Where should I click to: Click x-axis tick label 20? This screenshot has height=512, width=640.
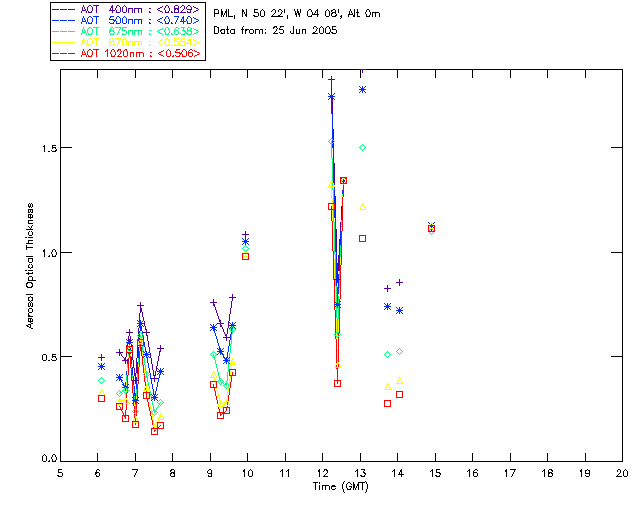[622, 473]
